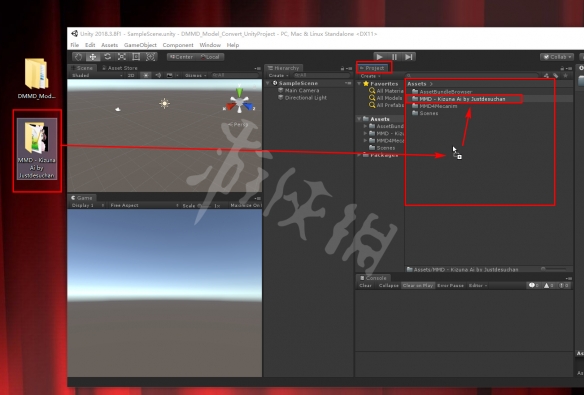Toggle Clear on Play in Console
The height and width of the screenshot is (395, 584).
point(418,286)
